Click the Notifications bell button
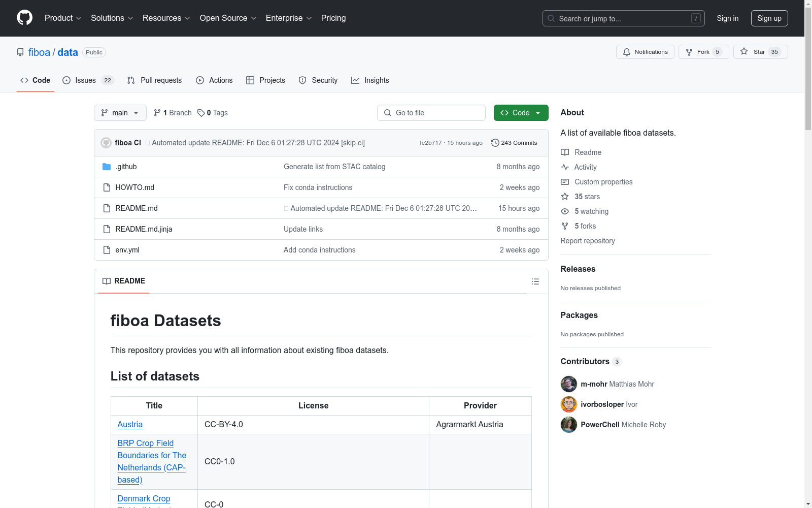The height and width of the screenshot is (508, 812). coord(645,52)
